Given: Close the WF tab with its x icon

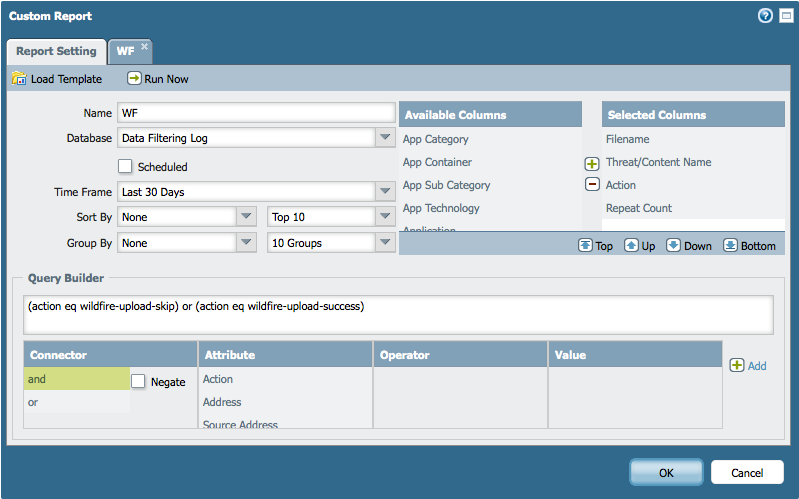Looking at the screenshot, I should pos(144,46).
